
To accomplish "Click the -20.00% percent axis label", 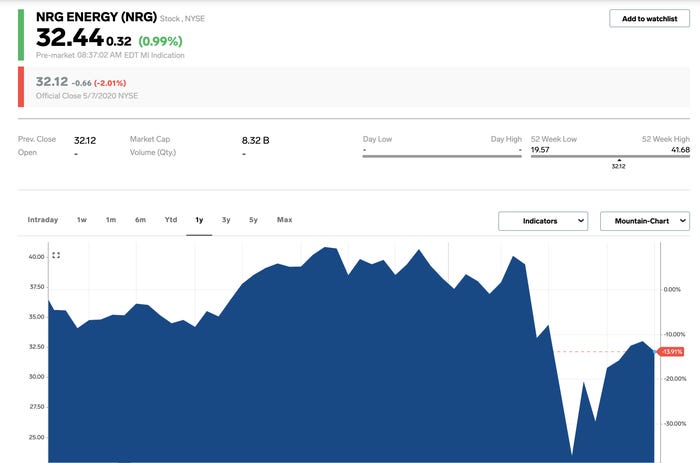I will tap(675, 379).
